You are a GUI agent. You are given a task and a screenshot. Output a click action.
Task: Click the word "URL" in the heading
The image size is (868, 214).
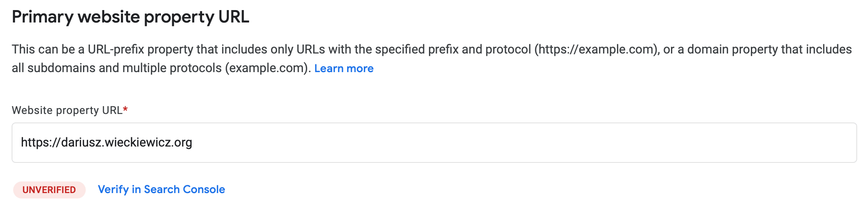point(233,17)
